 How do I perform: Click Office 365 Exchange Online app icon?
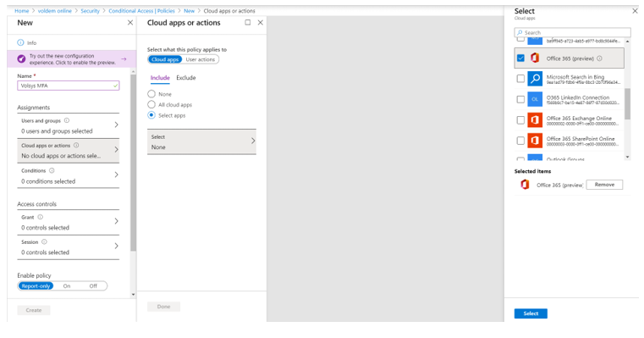535,119
